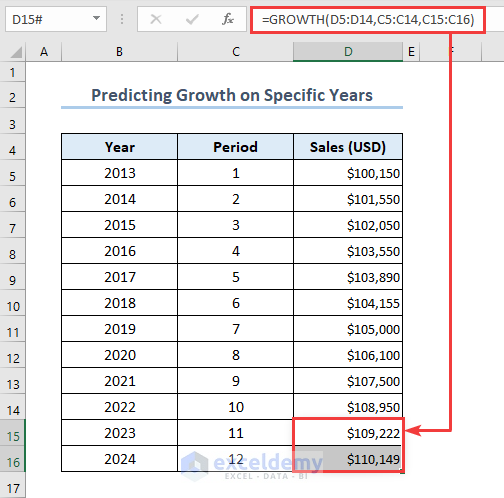The height and width of the screenshot is (498, 504).
Task: Select the cell containing 2024
Action: click(119, 459)
